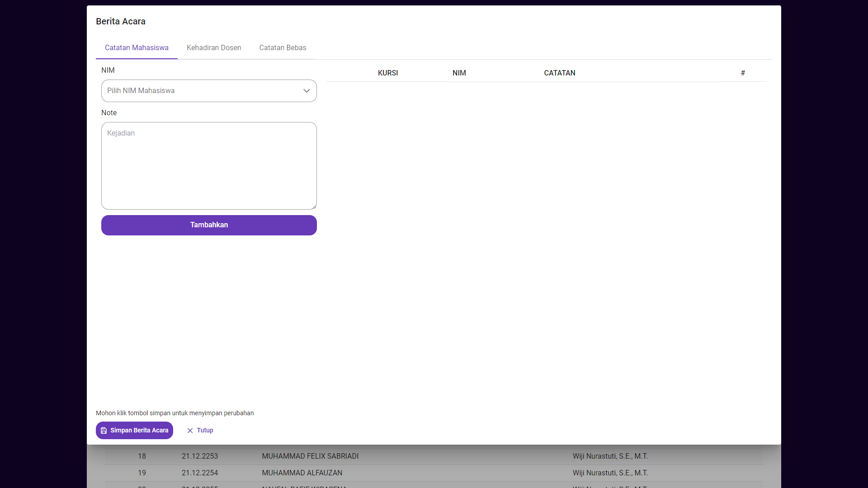Click Simpan Berita Acara button
The height and width of the screenshot is (488, 868).
pos(139,431)
